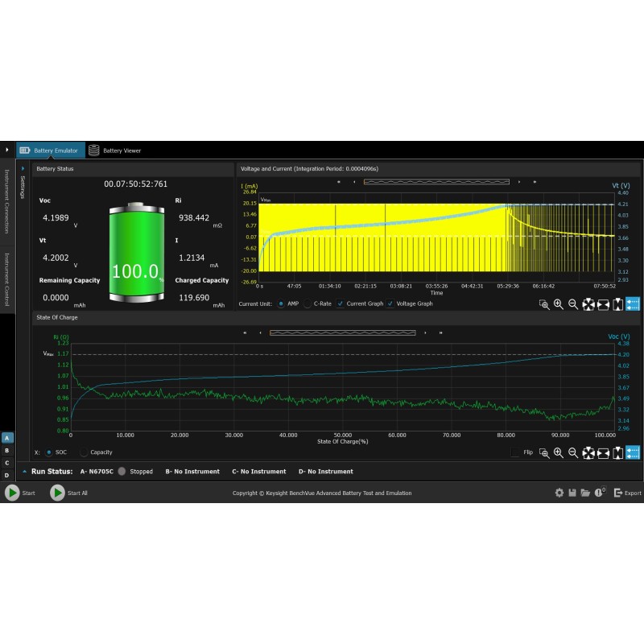Zoom in on the Voltage and Current graph
Screen dimensions: 644x644
(x=558, y=304)
